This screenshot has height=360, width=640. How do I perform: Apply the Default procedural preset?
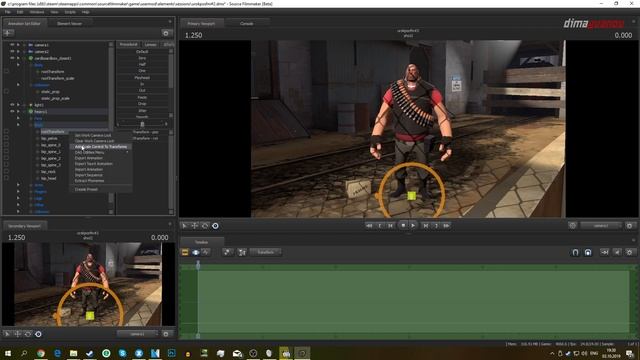(x=142, y=51)
